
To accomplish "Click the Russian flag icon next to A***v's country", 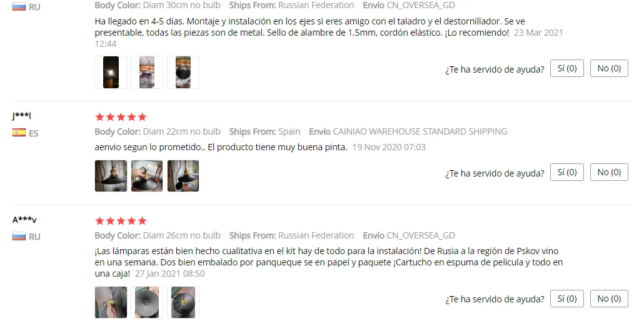I will (19, 237).
